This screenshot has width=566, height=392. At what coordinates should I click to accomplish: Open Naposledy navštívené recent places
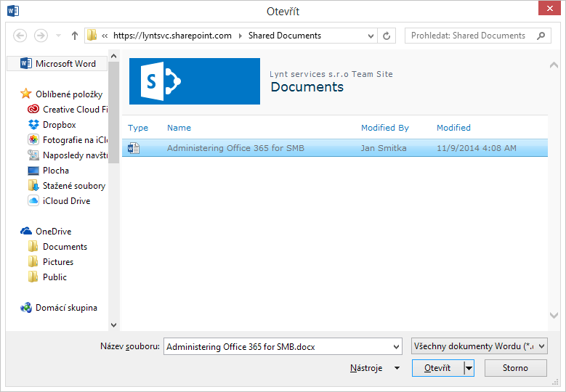tap(75, 155)
